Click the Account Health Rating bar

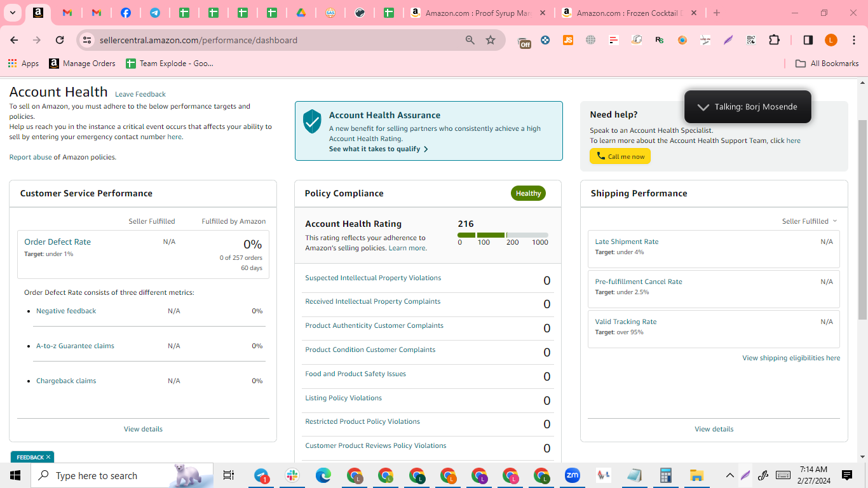point(503,235)
